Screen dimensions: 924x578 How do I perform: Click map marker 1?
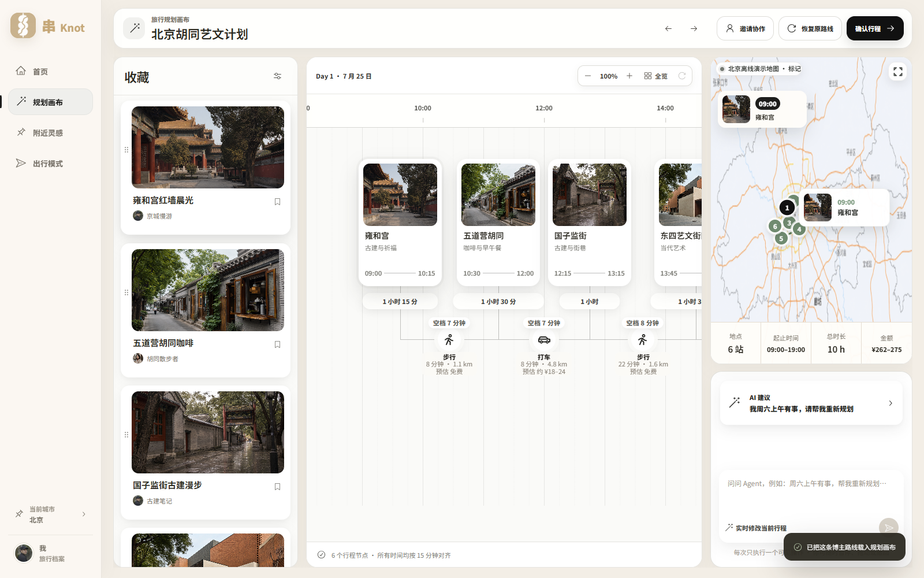pos(787,208)
